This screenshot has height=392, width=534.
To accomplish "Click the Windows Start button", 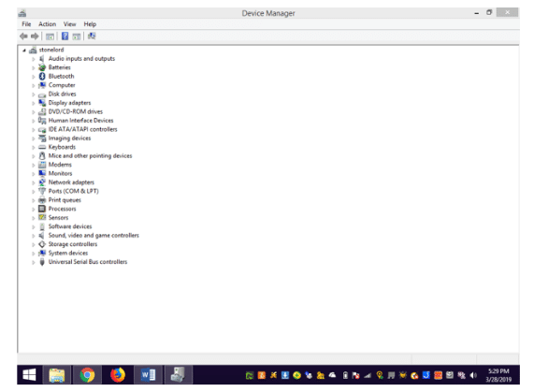I will pos(29,375).
